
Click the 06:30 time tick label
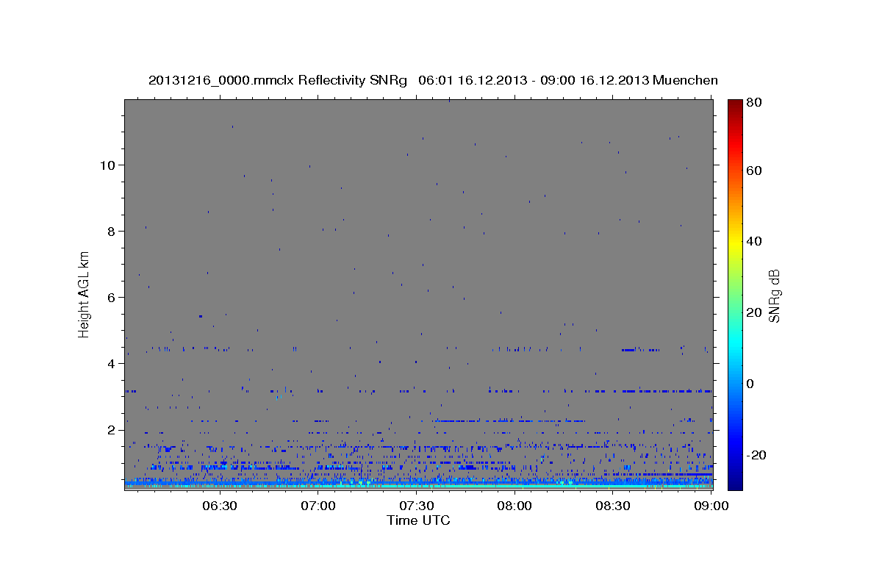coord(220,506)
